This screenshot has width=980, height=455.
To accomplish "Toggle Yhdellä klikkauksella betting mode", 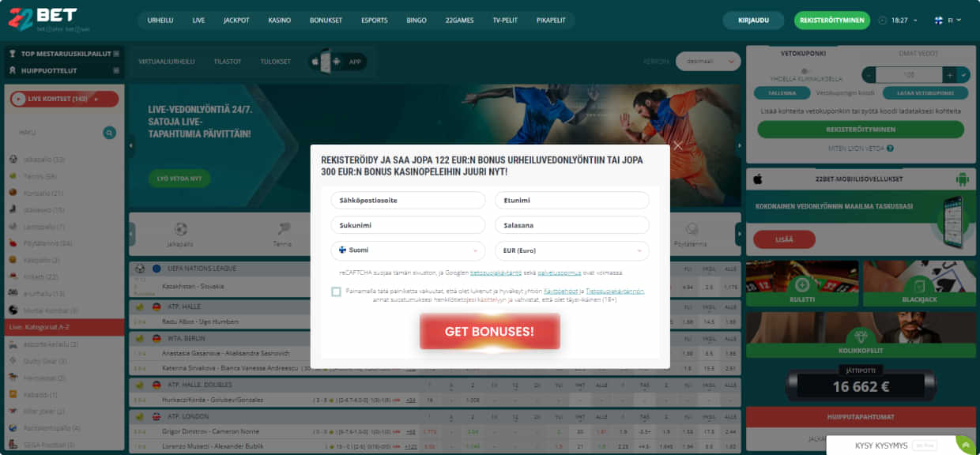I will pyautogui.click(x=805, y=70).
